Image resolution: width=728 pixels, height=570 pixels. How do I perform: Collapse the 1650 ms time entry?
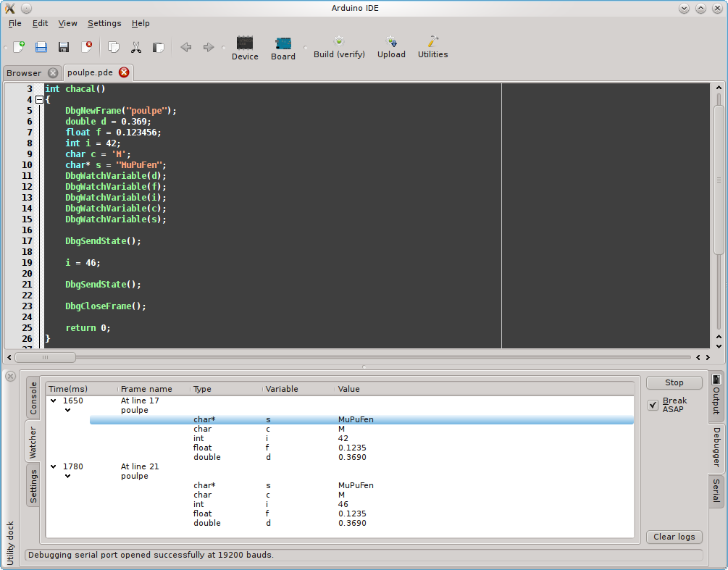pos(54,401)
